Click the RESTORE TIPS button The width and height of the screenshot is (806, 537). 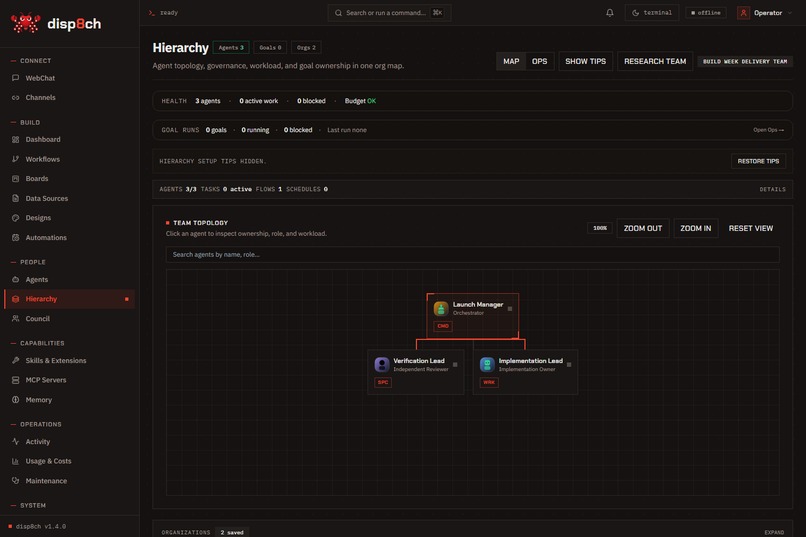point(758,161)
